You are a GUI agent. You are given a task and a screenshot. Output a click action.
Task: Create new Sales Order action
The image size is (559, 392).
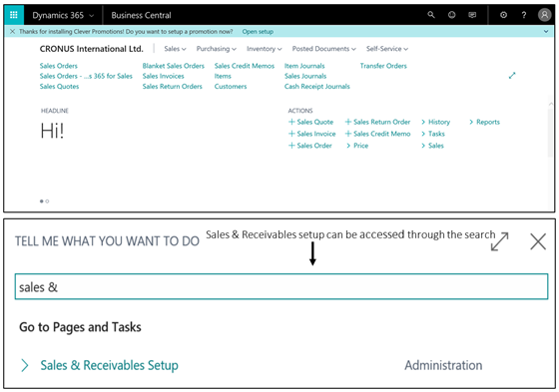pyautogui.click(x=310, y=146)
